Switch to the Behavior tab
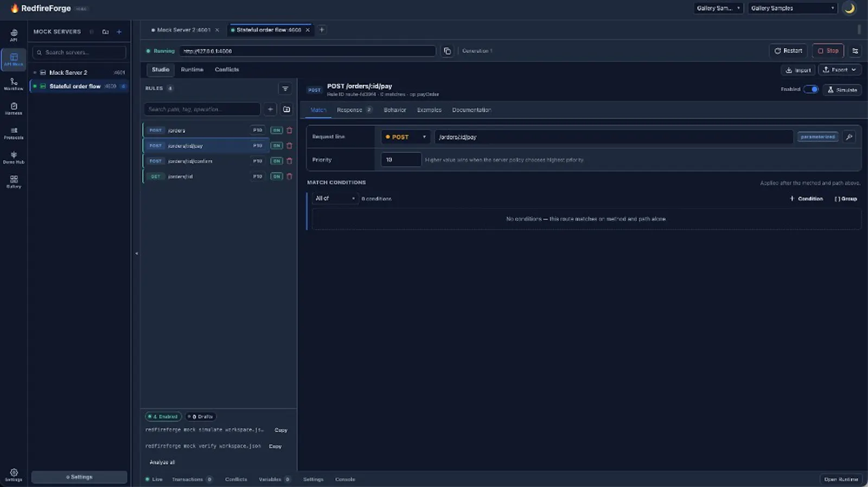 [395, 110]
